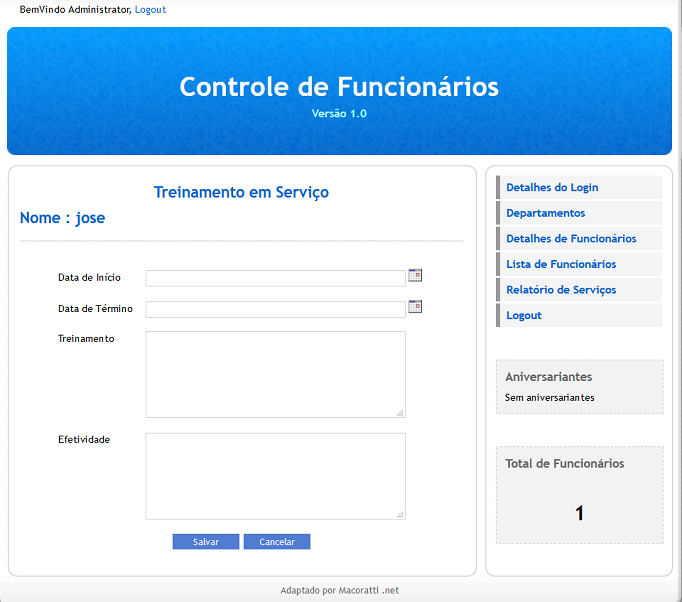Click the Treinamento em Serviço heading
The height and width of the screenshot is (602, 682).
point(241,192)
